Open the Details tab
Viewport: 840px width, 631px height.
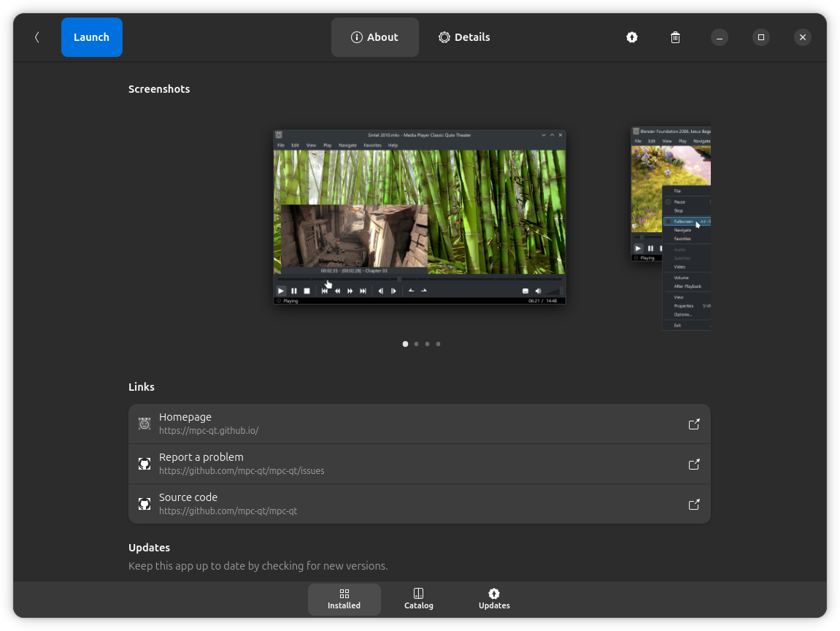click(x=464, y=37)
